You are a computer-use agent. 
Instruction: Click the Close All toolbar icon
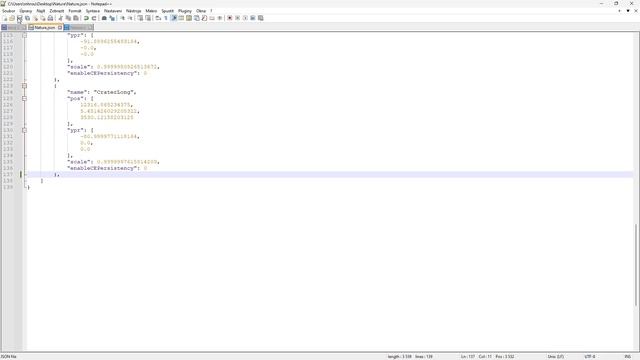(43, 18)
